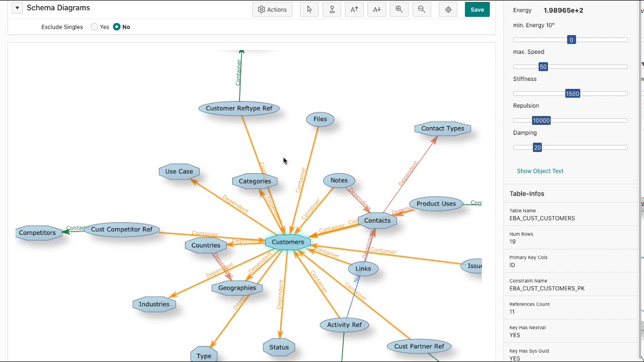Click the Energy value 1.98965e+2
The width and height of the screenshot is (644, 362).
pos(563,10)
